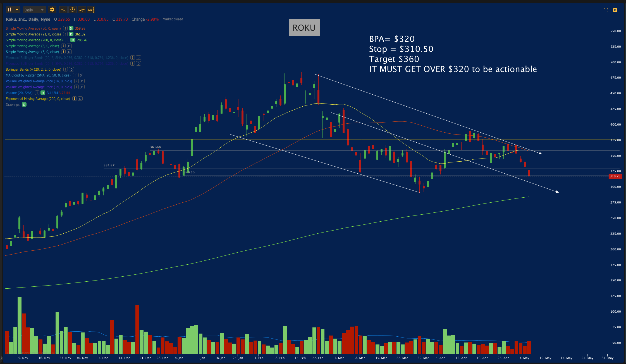Open options menu for SMA (200, 0, close)
The image size is (626, 364).
click(x=67, y=40)
